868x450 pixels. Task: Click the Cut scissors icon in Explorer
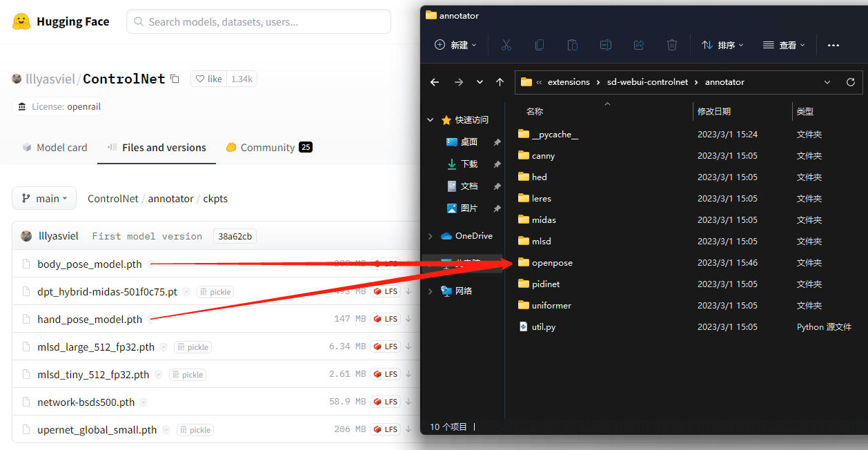tap(506, 45)
